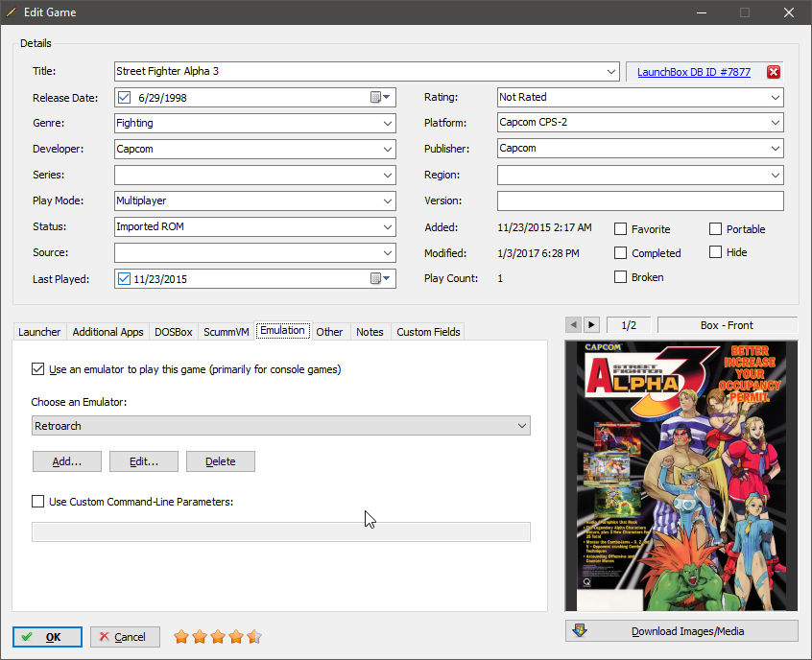Click Download Images/Media button

[x=681, y=631]
